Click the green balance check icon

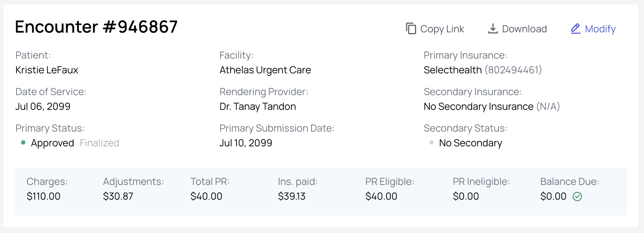[x=577, y=197]
